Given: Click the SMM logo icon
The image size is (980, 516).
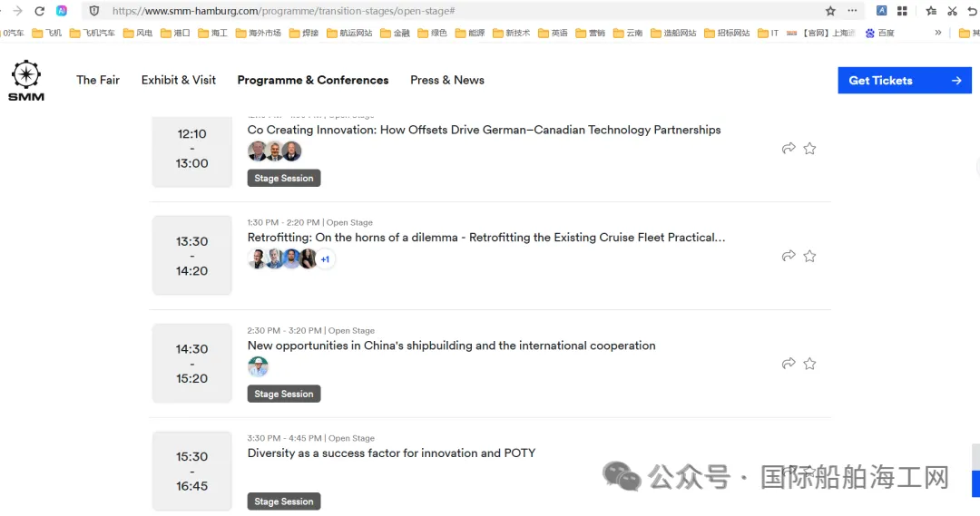Looking at the screenshot, I should click(26, 81).
